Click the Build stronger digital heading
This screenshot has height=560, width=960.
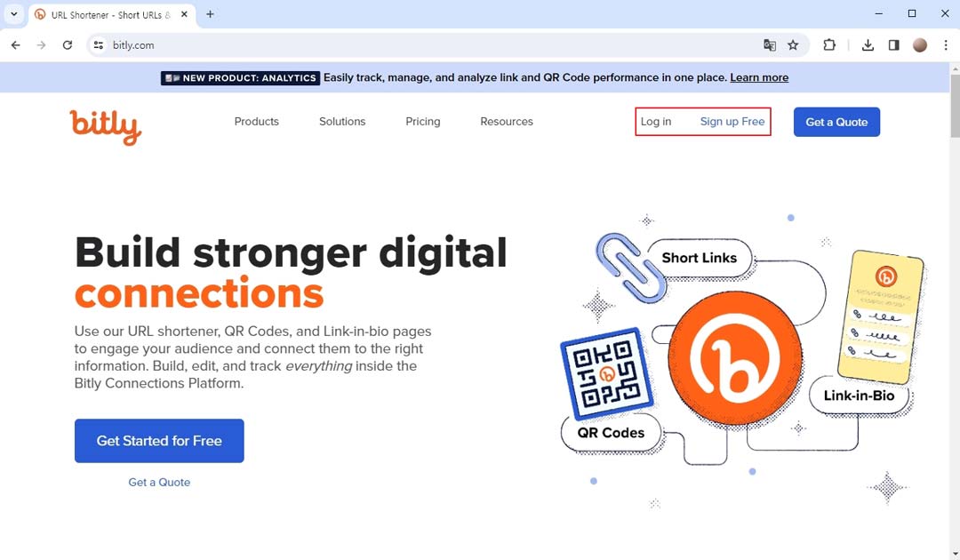291,252
